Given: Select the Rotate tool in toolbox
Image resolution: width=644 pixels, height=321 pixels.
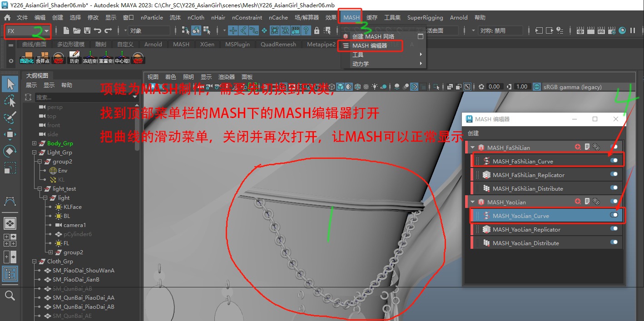Looking at the screenshot, I should coord(10,151).
